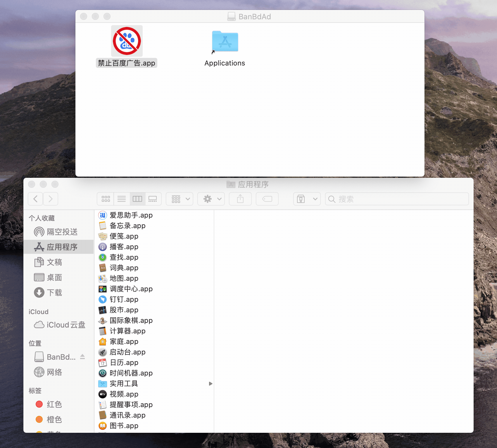Click the Edit Tags toolbar button

(267, 199)
